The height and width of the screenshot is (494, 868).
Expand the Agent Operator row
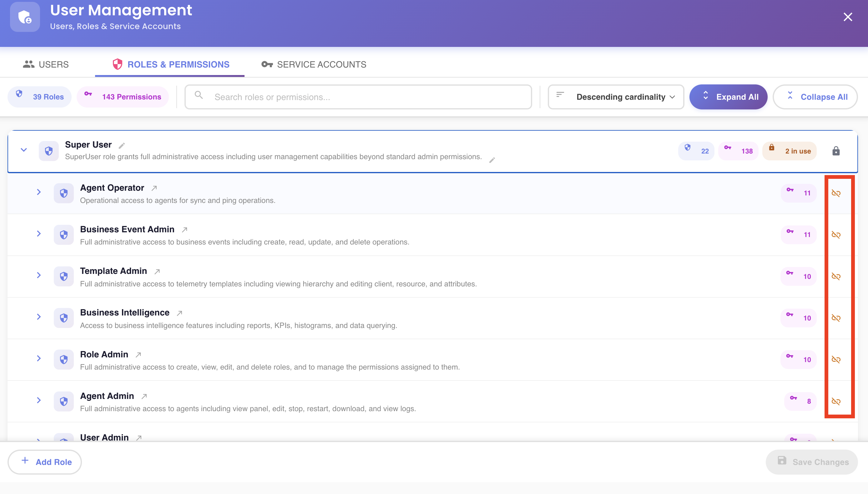pos(39,192)
